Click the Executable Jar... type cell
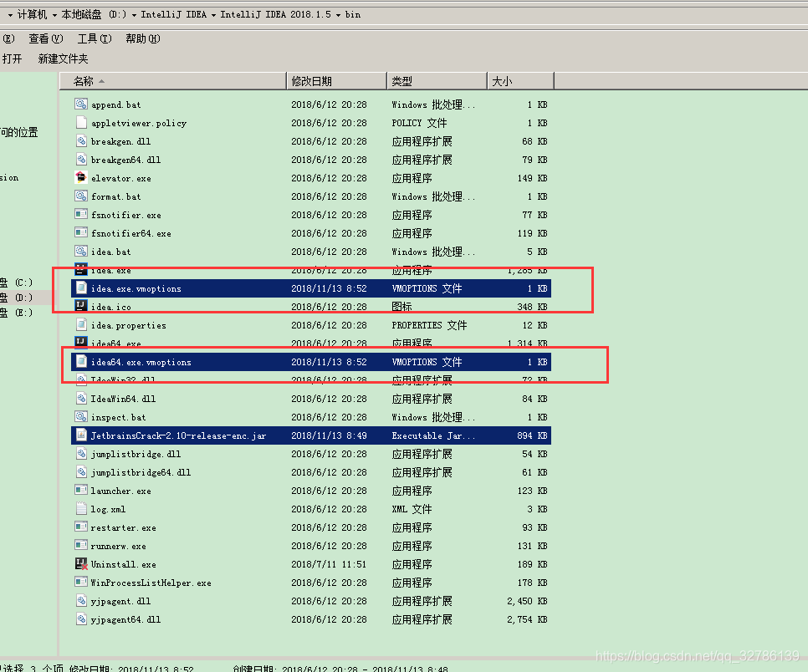Image resolution: width=808 pixels, height=672 pixels. coord(433,435)
